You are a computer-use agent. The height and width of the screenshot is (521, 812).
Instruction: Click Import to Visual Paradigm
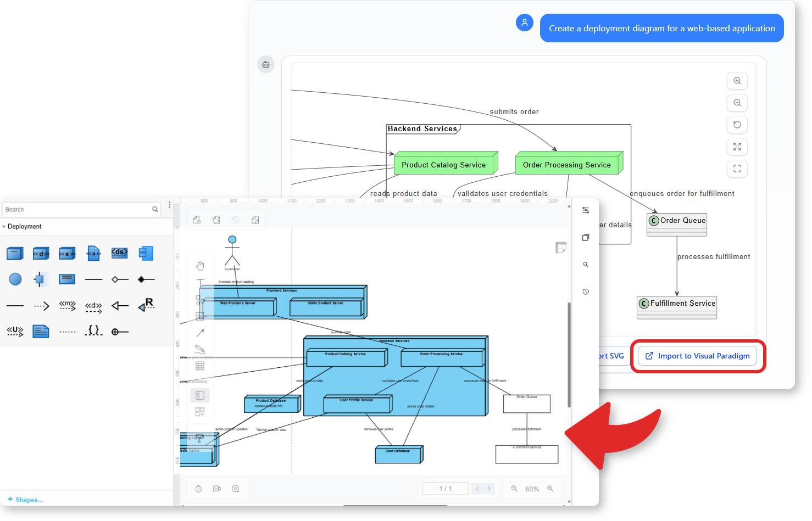(697, 356)
